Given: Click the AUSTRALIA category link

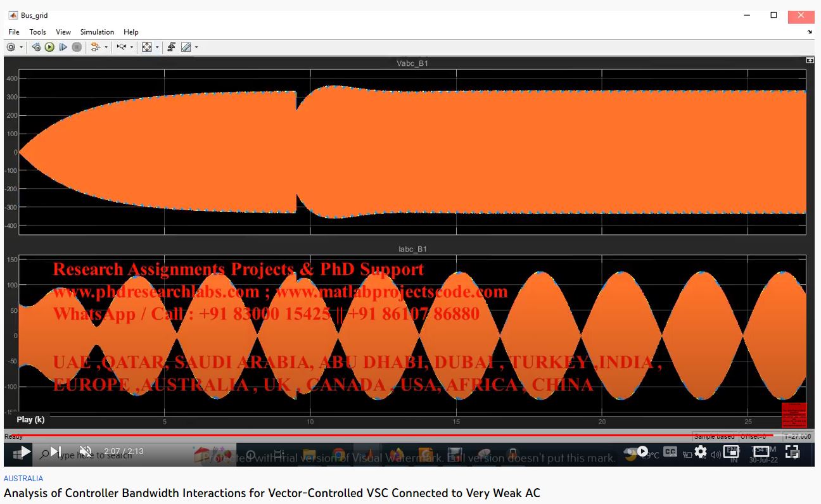Looking at the screenshot, I should [x=23, y=479].
